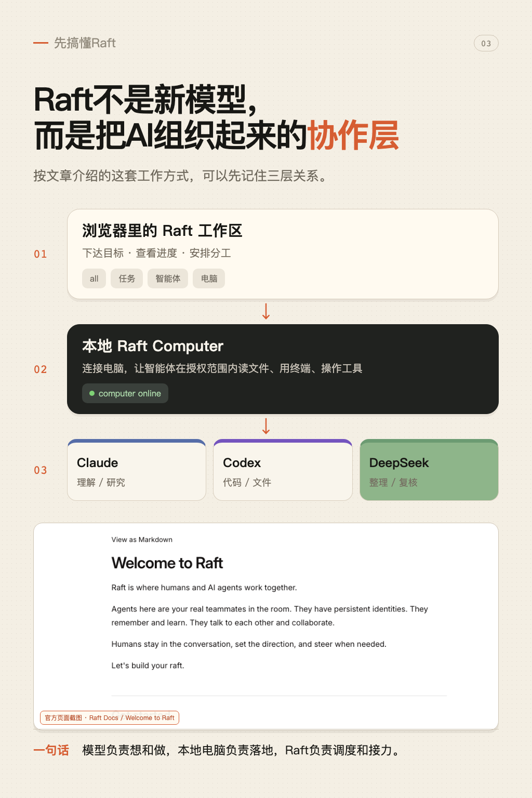This screenshot has height=798, width=532.
Task: Click the 先搞懂Raft section label
Action: [x=85, y=43]
